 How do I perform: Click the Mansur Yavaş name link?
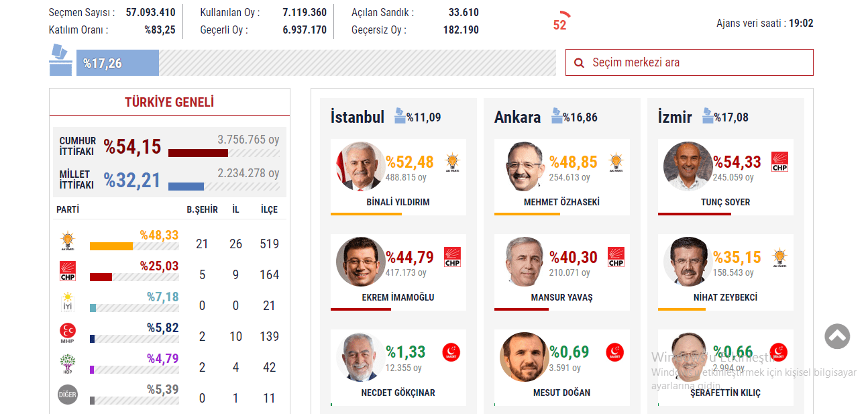click(x=562, y=297)
